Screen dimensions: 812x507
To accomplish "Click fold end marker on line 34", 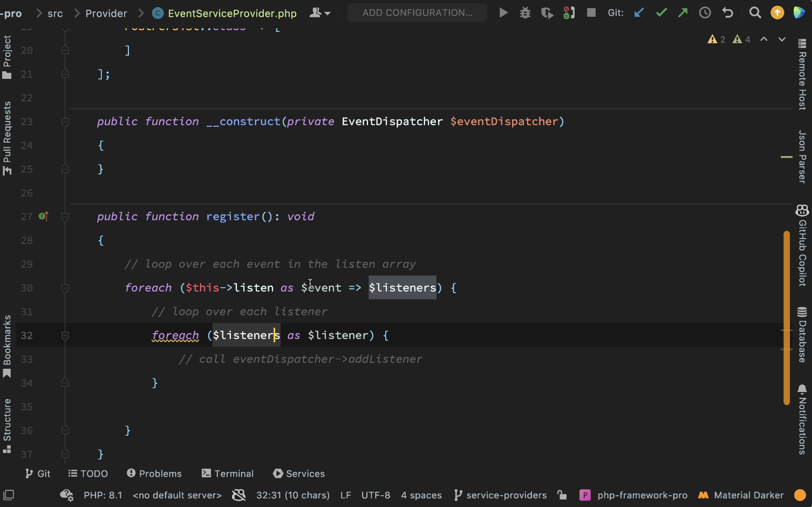I will coord(65,383).
